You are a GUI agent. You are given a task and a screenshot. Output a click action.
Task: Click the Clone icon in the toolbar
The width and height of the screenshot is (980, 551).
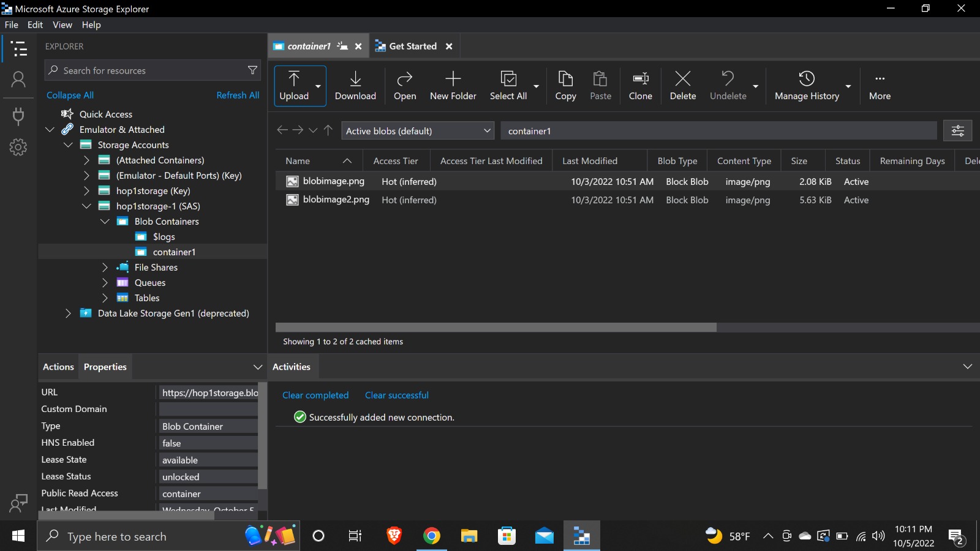640,86
